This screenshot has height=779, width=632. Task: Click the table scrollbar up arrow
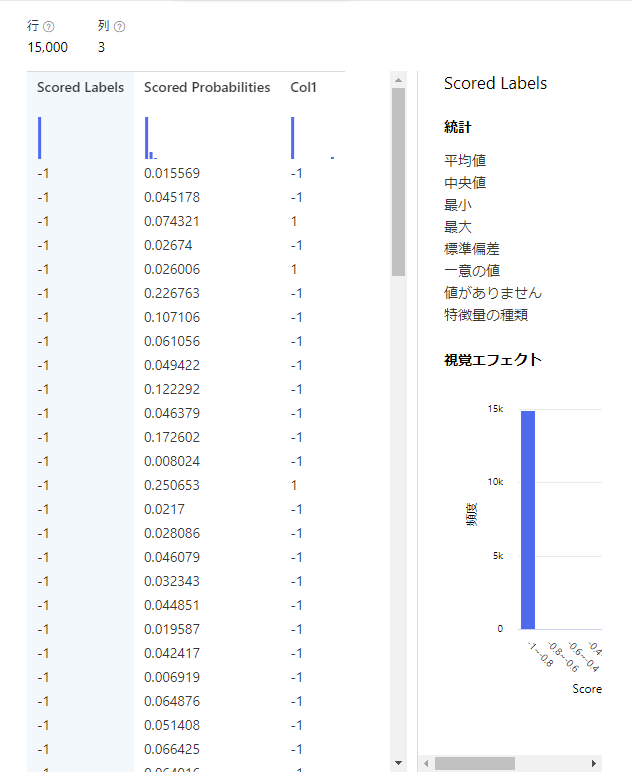[x=398, y=80]
